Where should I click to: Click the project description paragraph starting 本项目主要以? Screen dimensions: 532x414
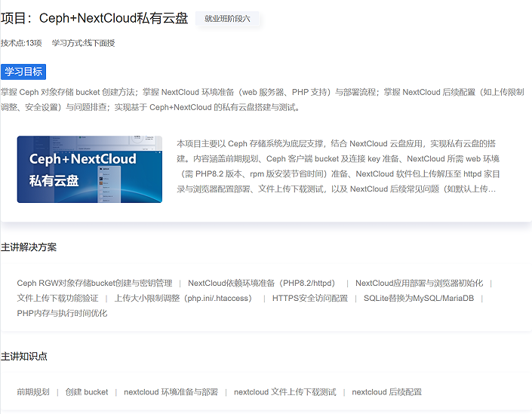click(338, 166)
